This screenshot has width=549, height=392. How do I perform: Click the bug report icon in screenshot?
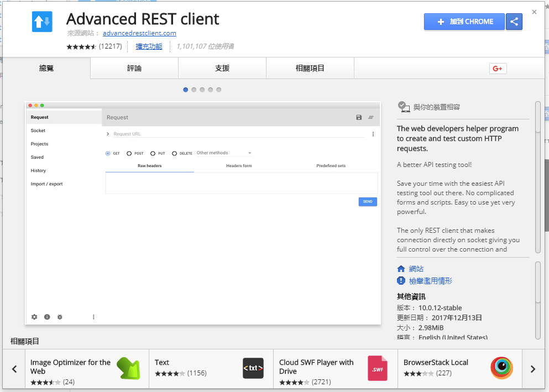coord(60,317)
